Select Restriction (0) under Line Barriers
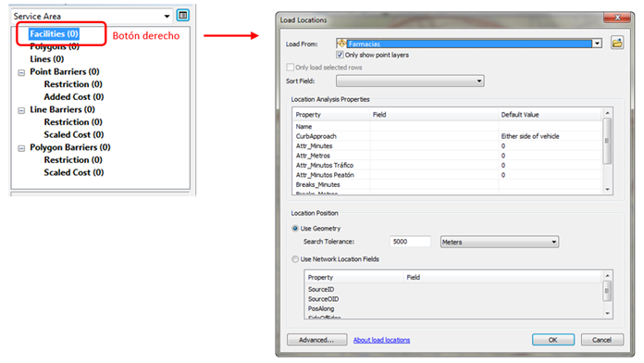 click(x=73, y=122)
